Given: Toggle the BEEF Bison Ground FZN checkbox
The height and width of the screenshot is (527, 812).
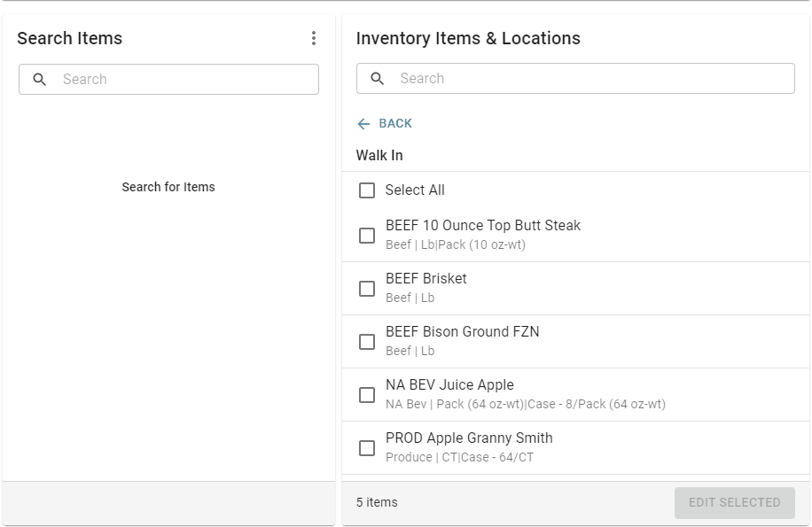Looking at the screenshot, I should (367, 342).
